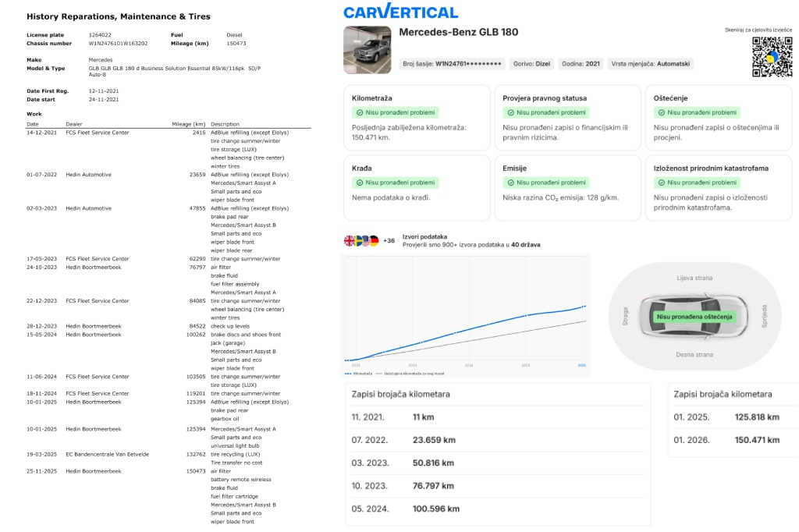Click the checkmark icon in Emisije card

510,183
